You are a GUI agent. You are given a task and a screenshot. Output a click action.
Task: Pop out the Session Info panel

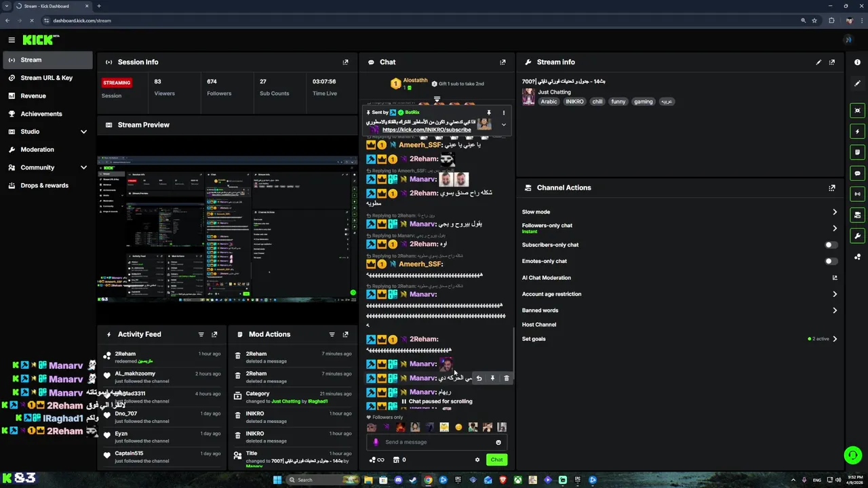coord(345,62)
